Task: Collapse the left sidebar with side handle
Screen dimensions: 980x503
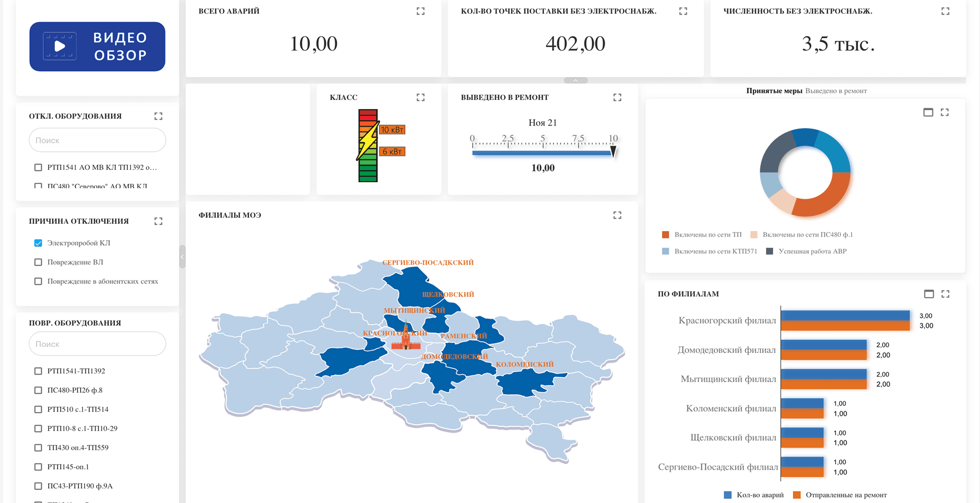Action: coord(182,257)
